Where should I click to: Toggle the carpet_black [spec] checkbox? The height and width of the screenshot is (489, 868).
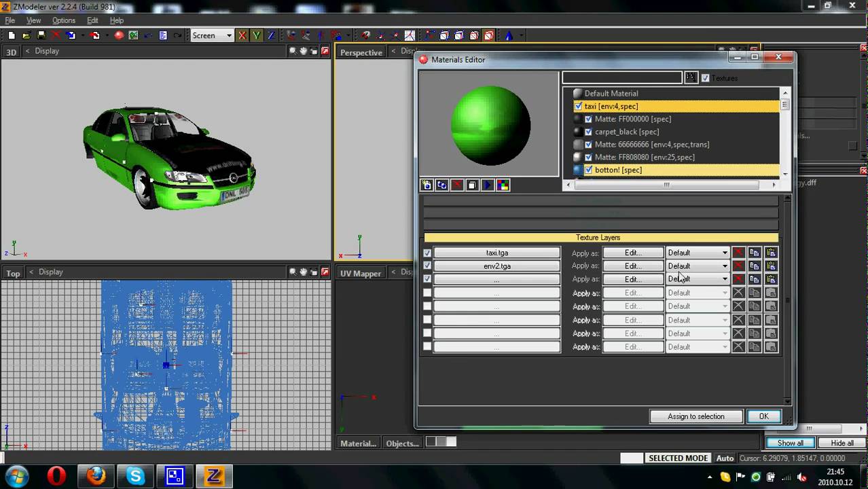(x=588, y=132)
